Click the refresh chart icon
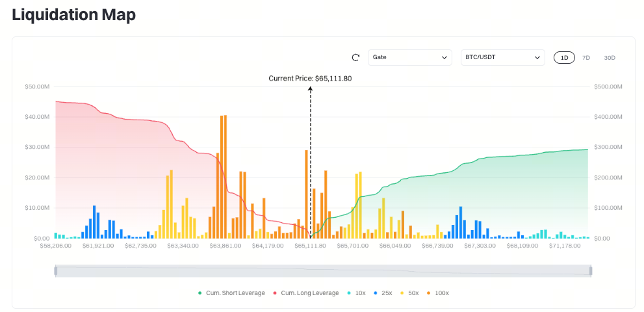 (355, 58)
